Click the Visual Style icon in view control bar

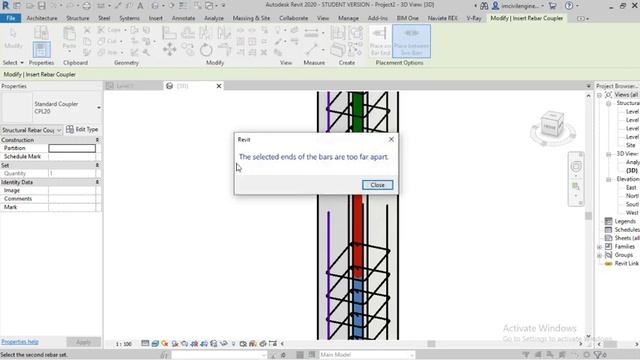155,344
